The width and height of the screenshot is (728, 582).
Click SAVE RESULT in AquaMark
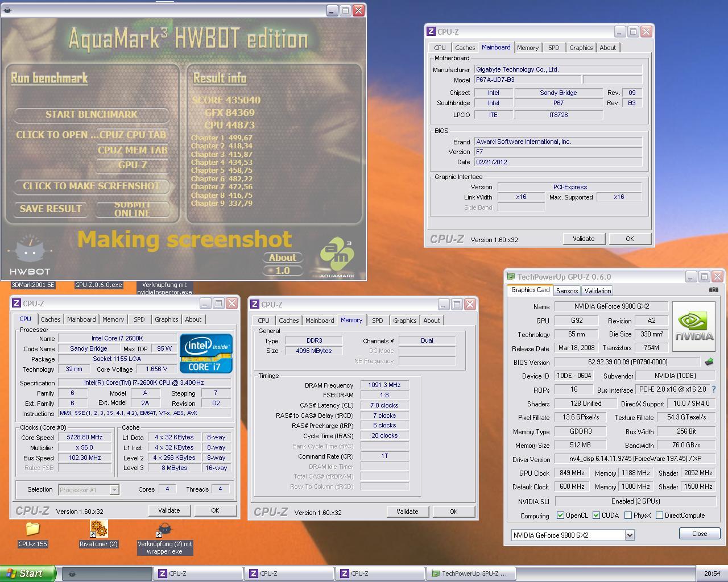pyautogui.click(x=51, y=209)
